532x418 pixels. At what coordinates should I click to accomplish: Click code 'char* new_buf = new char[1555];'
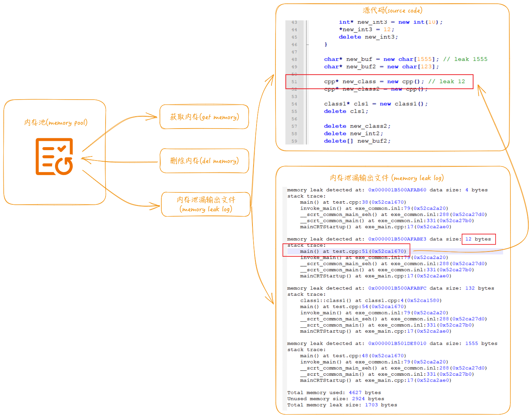[x=381, y=59]
